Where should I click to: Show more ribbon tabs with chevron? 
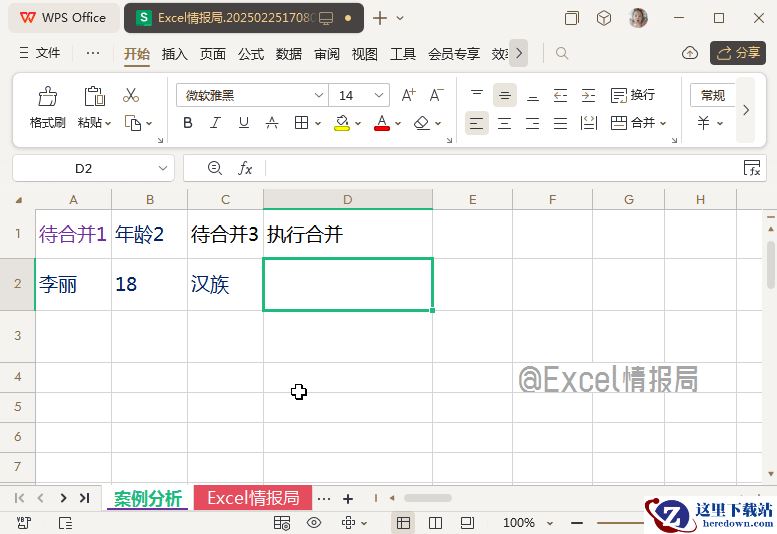pos(518,53)
